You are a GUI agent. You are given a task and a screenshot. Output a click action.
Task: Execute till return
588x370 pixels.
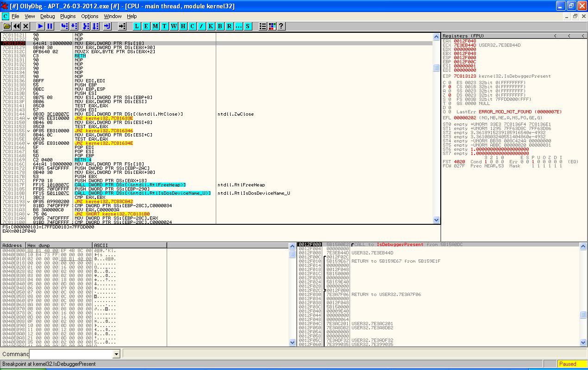coord(108,26)
